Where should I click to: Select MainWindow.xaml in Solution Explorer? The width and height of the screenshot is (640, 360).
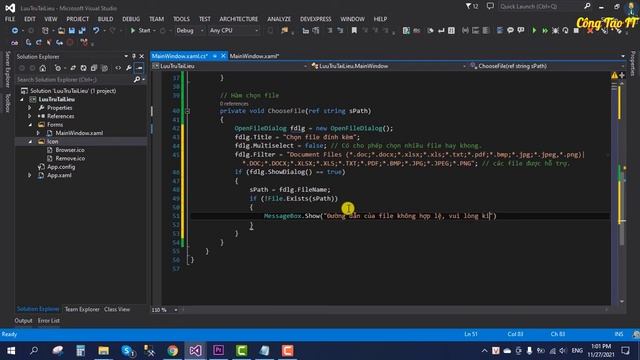pyautogui.click(x=79, y=133)
